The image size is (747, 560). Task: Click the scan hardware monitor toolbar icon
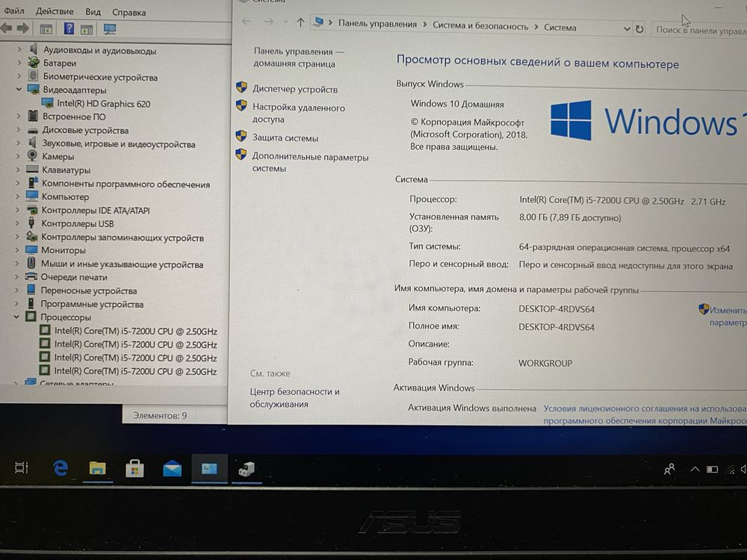pos(110,30)
